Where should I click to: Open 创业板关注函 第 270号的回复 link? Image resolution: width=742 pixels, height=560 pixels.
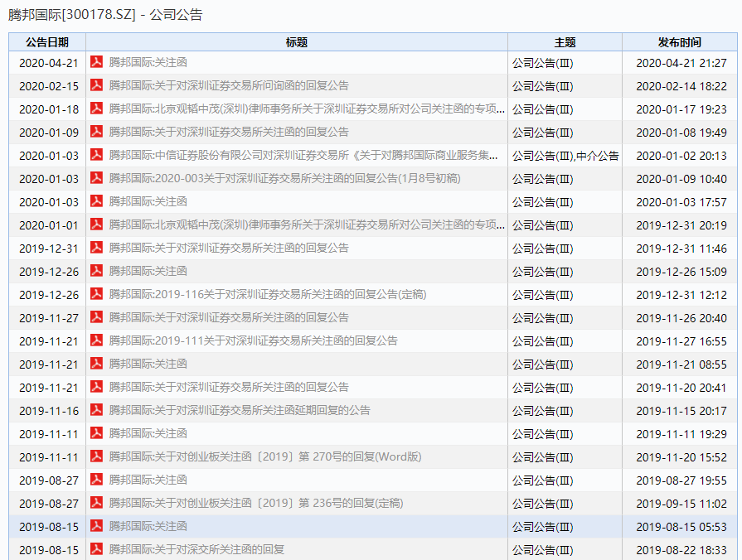tap(265, 456)
